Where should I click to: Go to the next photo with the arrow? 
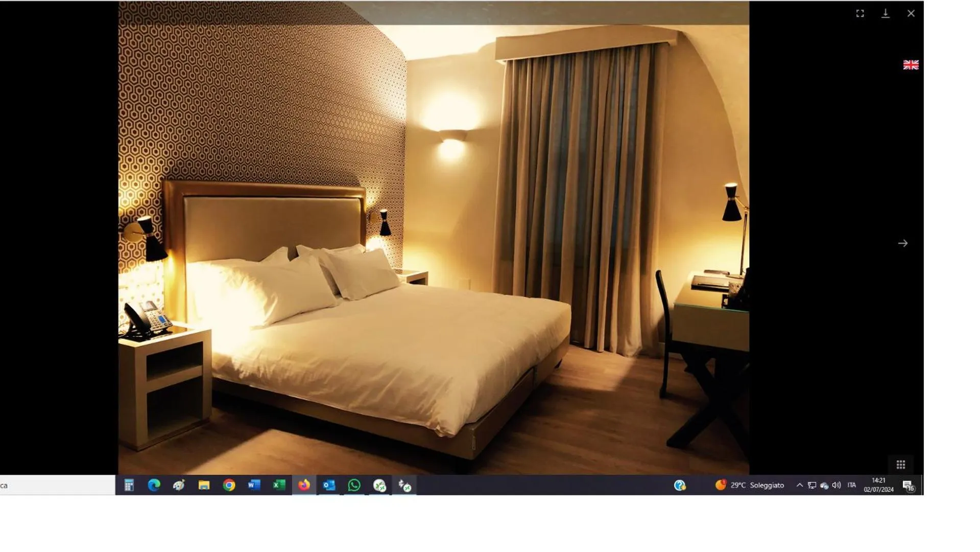[x=903, y=243]
